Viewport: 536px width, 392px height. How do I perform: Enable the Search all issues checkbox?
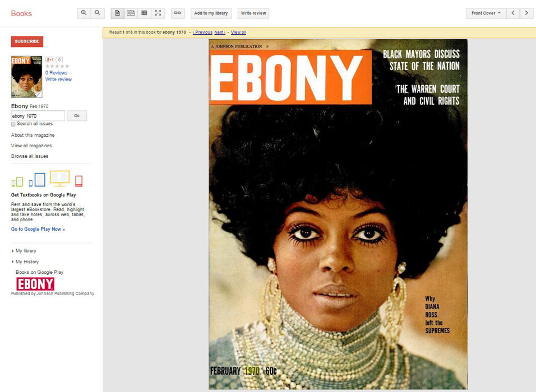[13, 124]
